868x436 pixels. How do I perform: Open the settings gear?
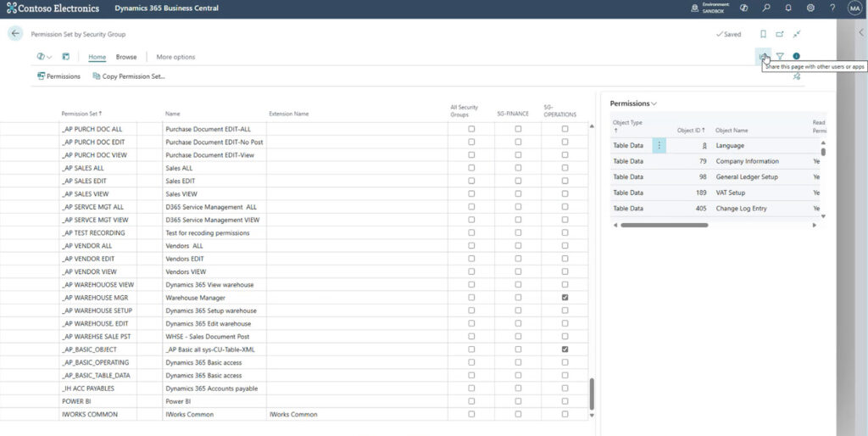810,8
